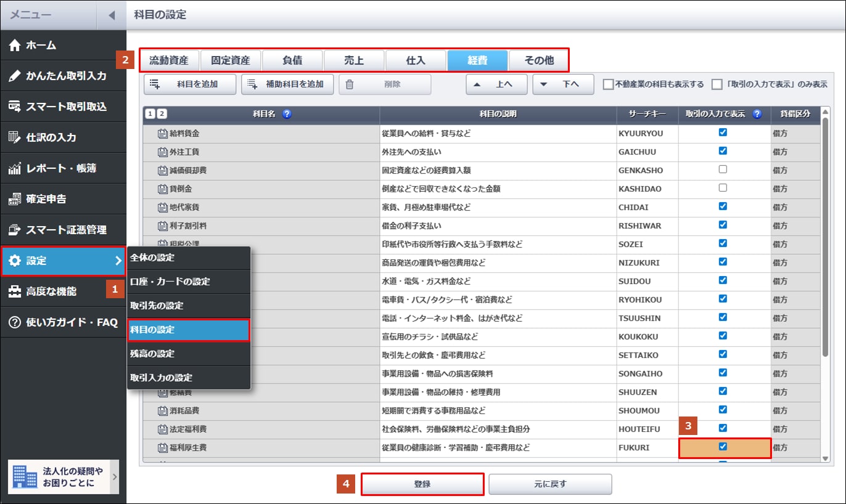846x504 pixels.
Task: Uncheck 取引の入力で表示 for 給料賃金
Action: pyautogui.click(x=723, y=132)
